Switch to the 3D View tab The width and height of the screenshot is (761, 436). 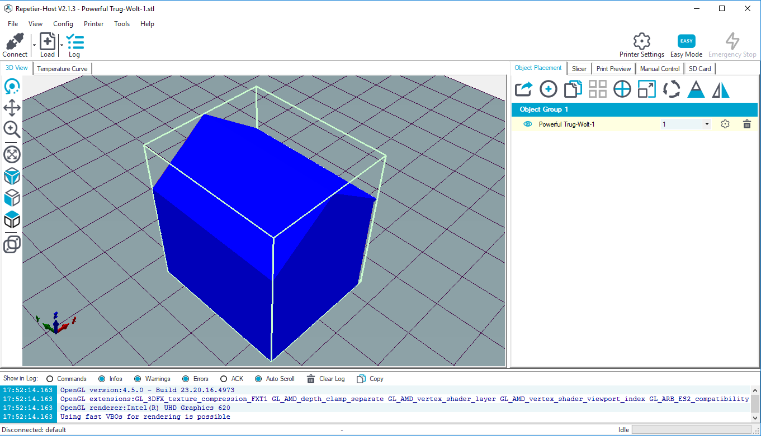click(17, 68)
